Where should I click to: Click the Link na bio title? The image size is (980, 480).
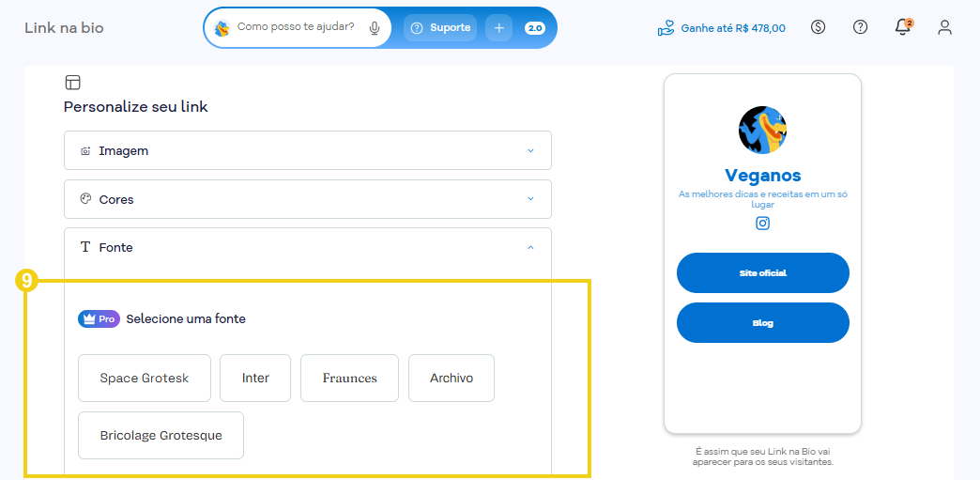tap(65, 28)
